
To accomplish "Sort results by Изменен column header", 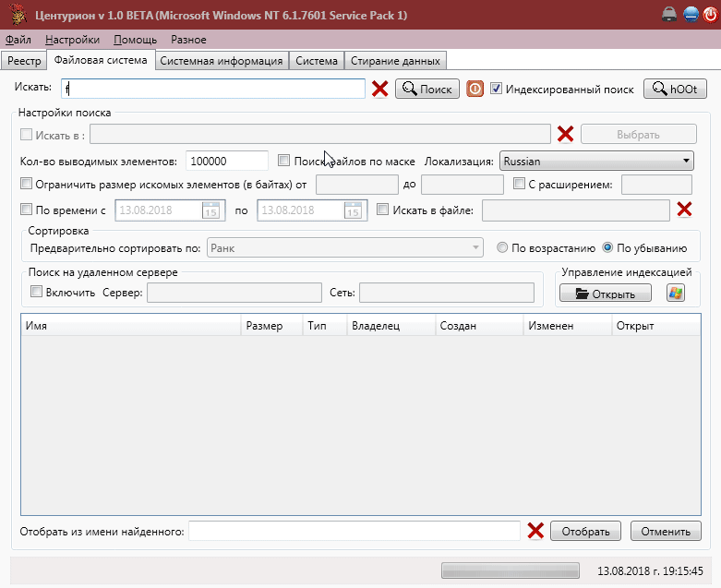I will (568, 326).
